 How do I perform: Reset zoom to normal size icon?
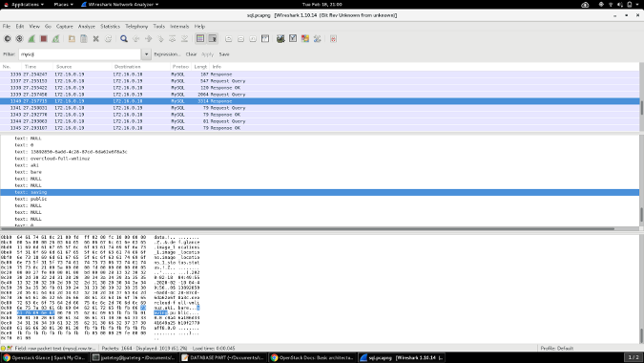click(x=253, y=38)
